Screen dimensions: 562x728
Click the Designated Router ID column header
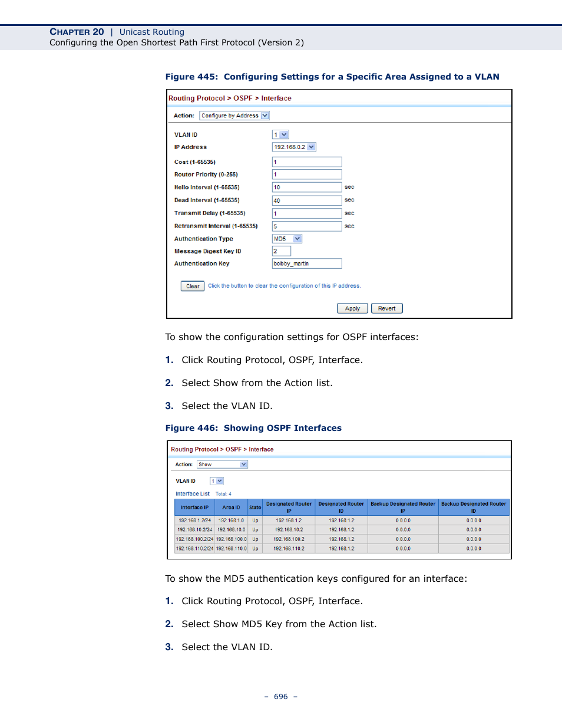pyautogui.click(x=341, y=507)
